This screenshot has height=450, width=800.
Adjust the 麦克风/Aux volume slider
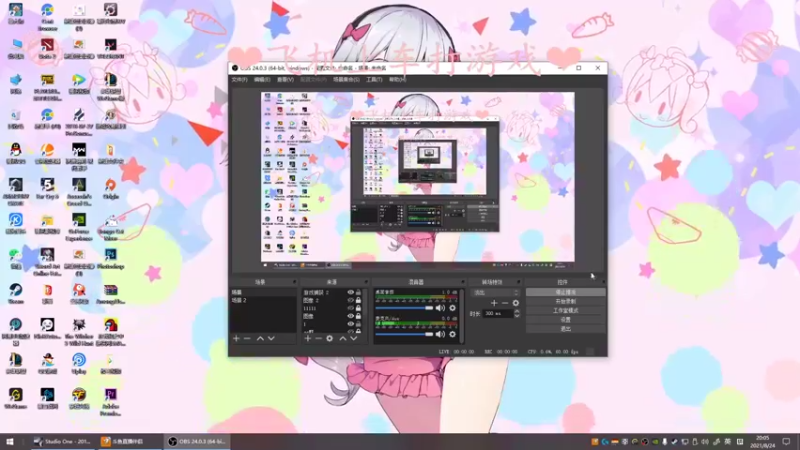[x=404, y=334]
